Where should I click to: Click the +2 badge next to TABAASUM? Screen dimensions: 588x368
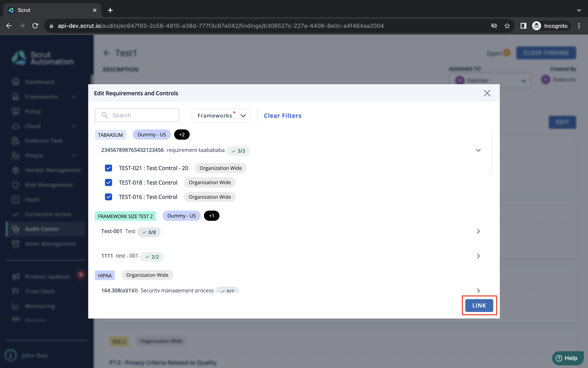182,135
